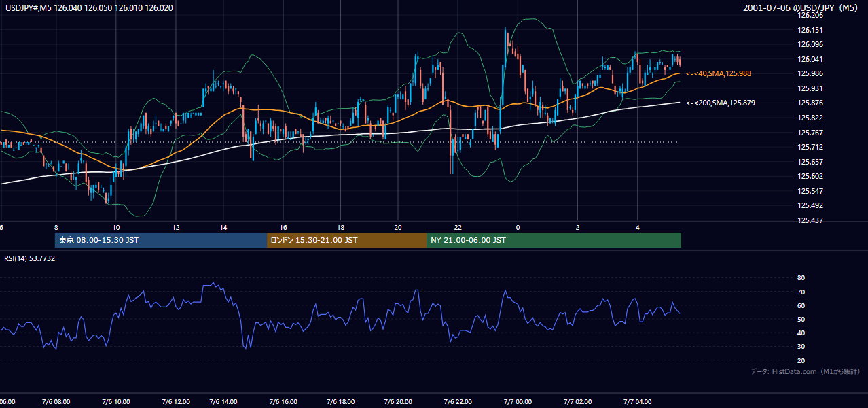The width and height of the screenshot is (868, 408).
Task: Click the RSI 20 level label
Action: click(x=801, y=360)
